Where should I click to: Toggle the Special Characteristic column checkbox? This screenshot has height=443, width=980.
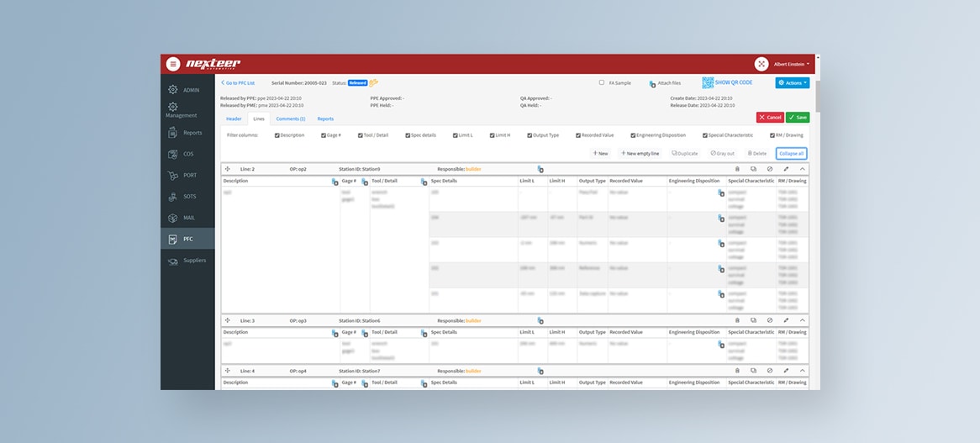(705, 135)
